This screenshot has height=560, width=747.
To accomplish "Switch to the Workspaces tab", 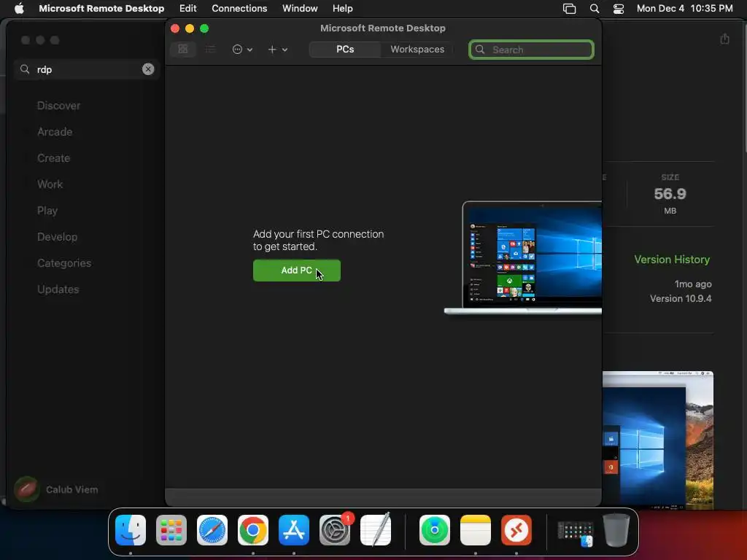I will coord(417,49).
